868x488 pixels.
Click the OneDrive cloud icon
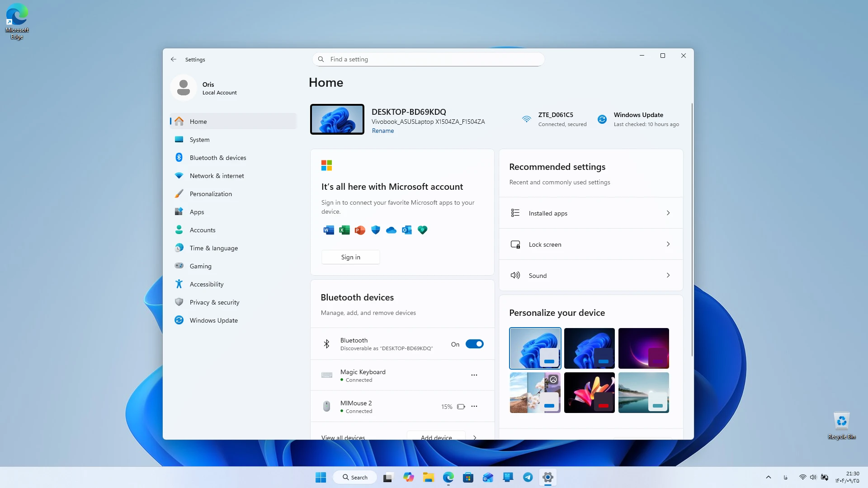coord(391,230)
